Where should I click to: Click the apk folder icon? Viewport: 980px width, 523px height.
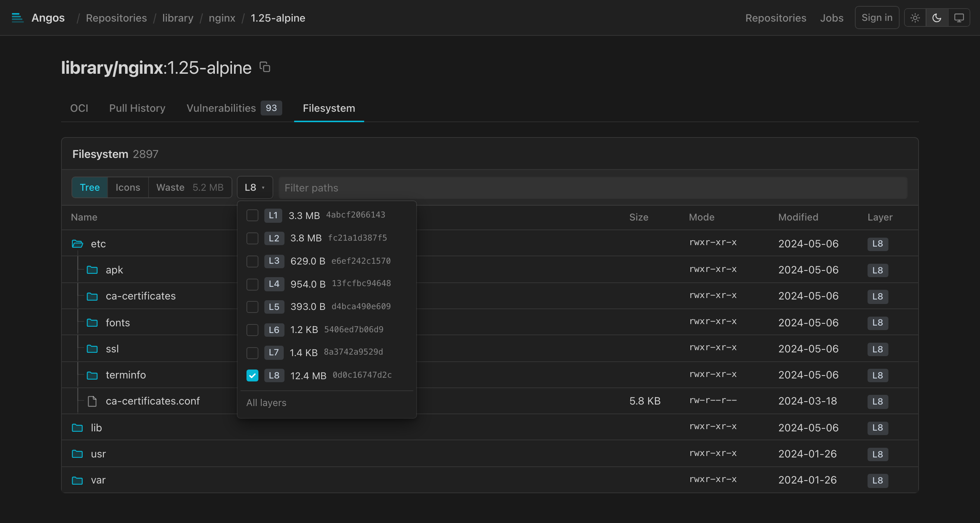coord(92,270)
